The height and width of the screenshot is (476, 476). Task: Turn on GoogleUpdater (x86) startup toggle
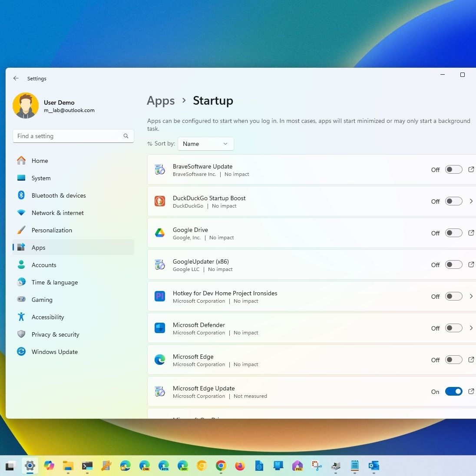453,264
